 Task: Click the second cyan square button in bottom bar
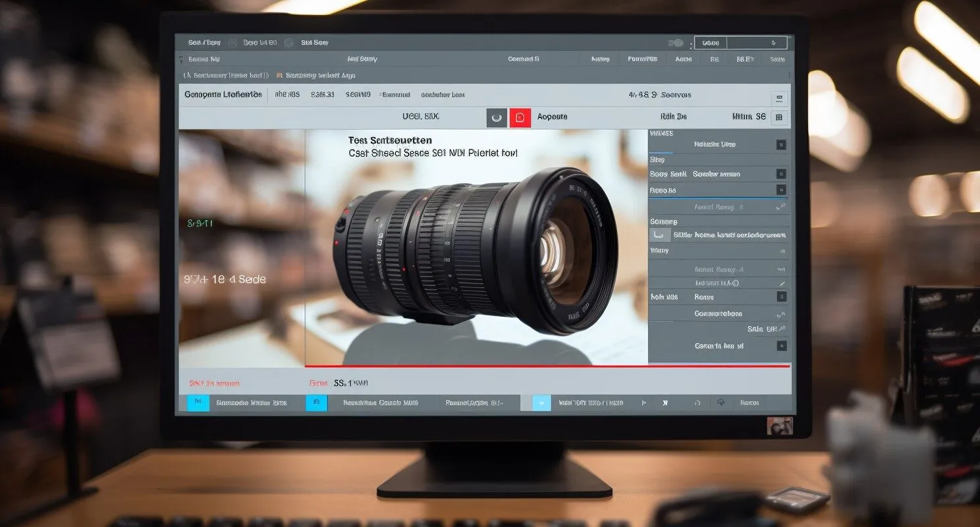tap(316, 402)
